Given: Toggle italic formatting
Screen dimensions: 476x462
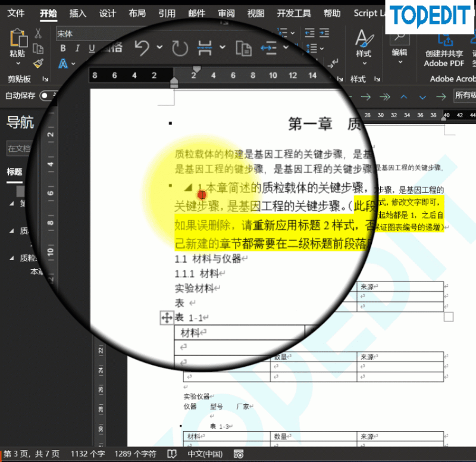Looking at the screenshot, I should click(x=77, y=48).
